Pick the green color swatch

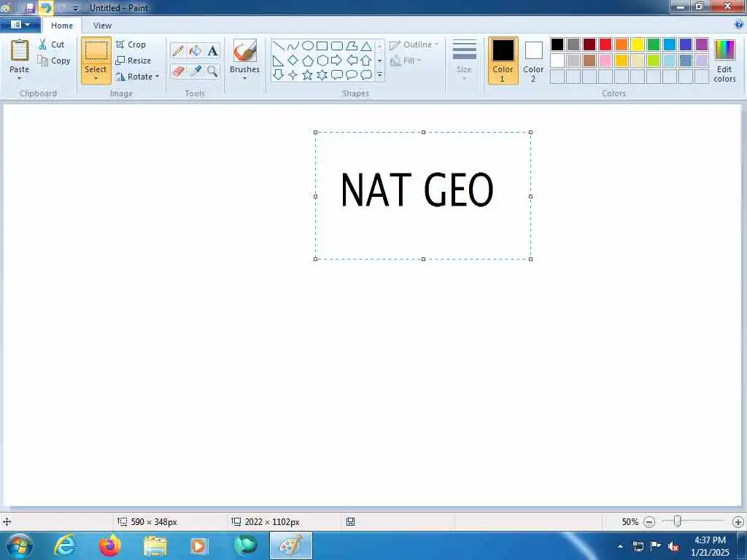point(654,44)
